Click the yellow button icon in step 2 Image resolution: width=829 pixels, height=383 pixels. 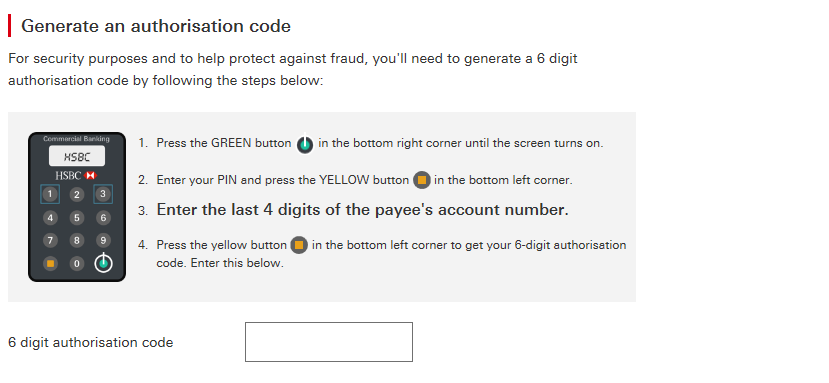tap(421, 180)
